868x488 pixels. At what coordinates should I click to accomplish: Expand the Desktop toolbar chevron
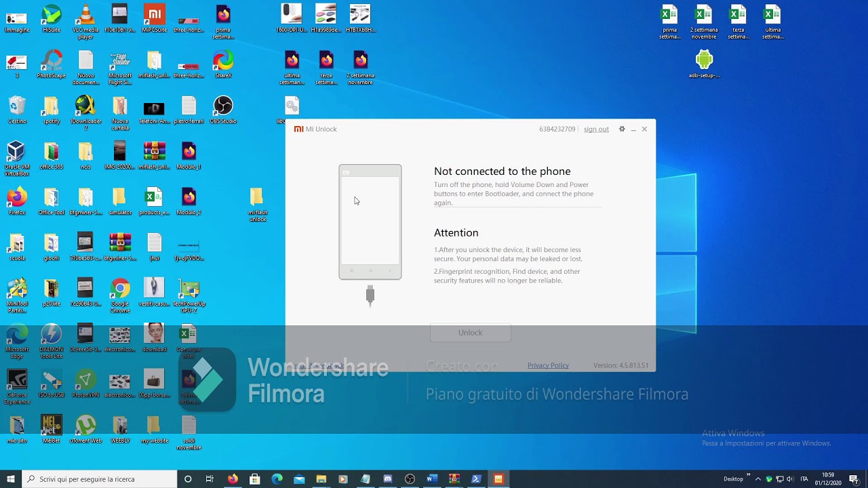tap(748, 475)
